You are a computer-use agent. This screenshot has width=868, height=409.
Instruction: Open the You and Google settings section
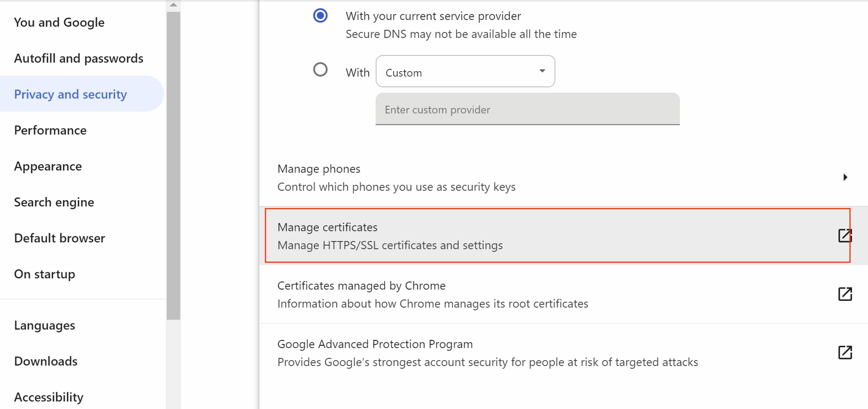coord(59,22)
